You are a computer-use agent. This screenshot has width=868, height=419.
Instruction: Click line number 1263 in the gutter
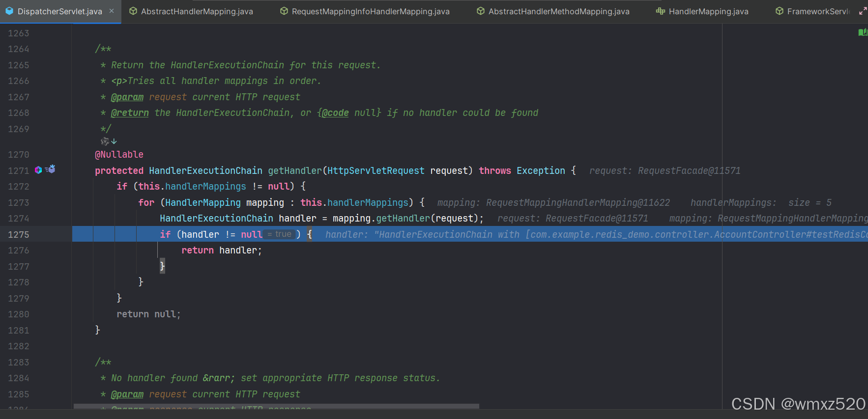point(18,33)
